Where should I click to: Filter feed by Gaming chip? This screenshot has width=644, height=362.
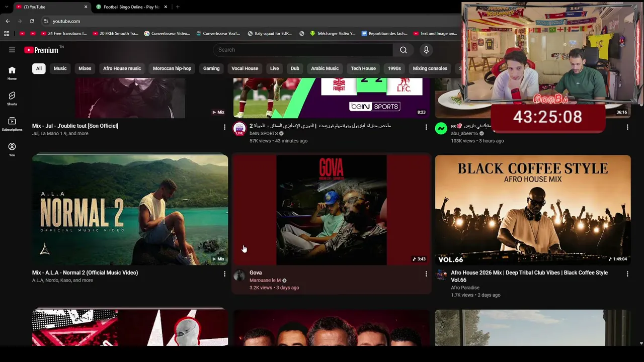(211, 68)
